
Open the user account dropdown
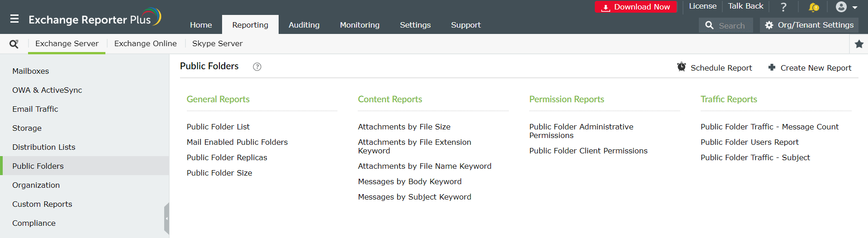point(846,7)
